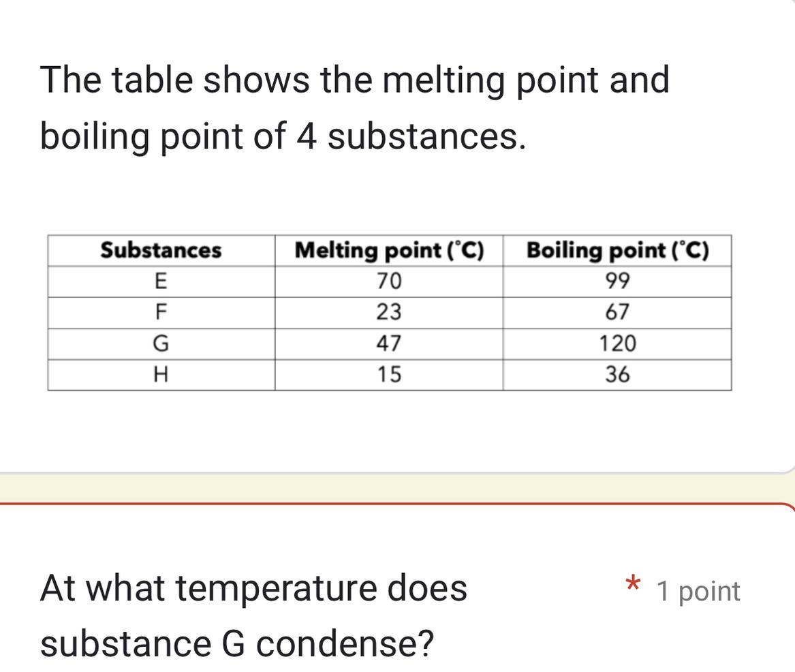
Task: Click melting point value 70
Action: point(390,281)
